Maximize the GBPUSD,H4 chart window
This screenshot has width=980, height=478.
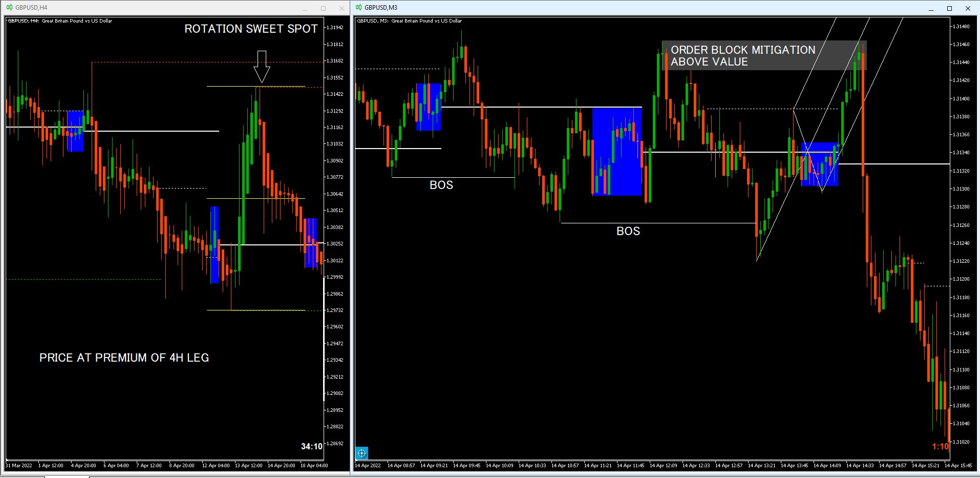[x=323, y=8]
